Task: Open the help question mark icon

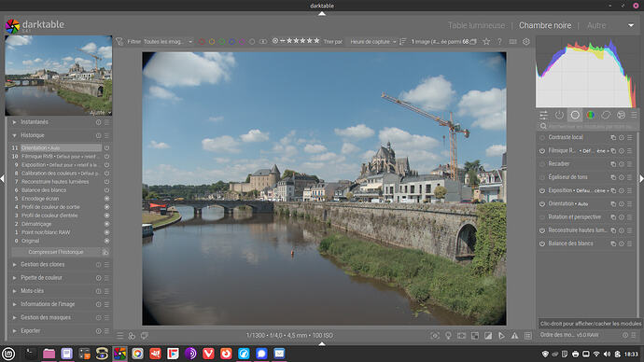Action: point(499,41)
